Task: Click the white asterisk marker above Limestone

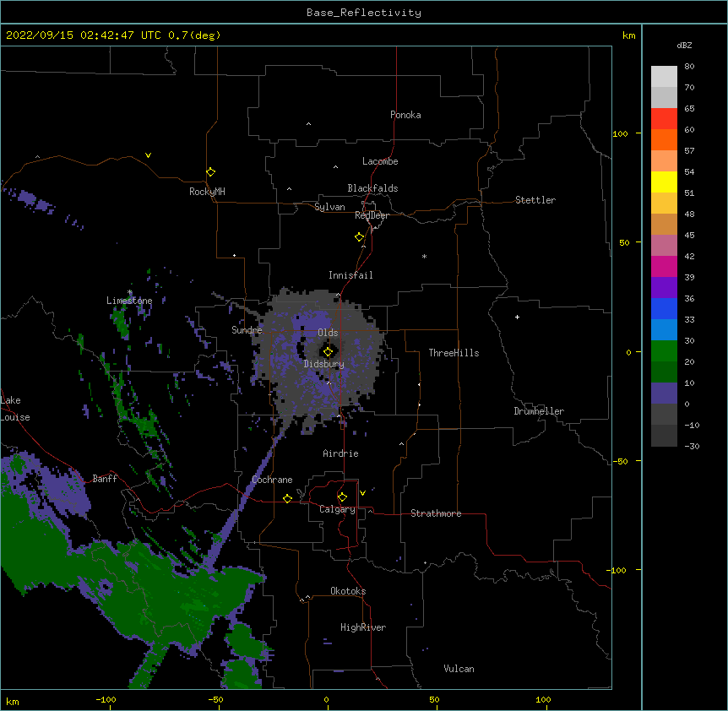Action: point(129,292)
